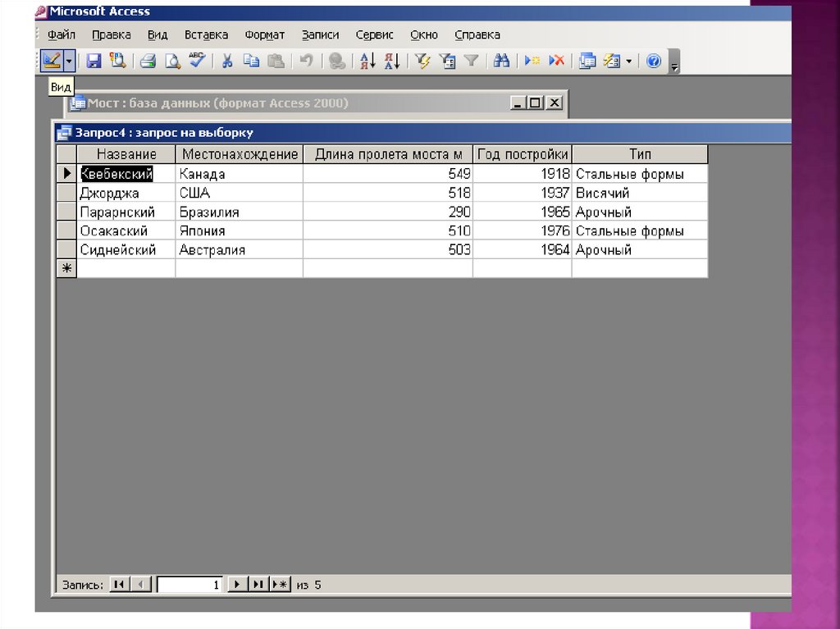Copy selection toolbar icon
Viewport: 840px width, 629px height.
(x=251, y=61)
